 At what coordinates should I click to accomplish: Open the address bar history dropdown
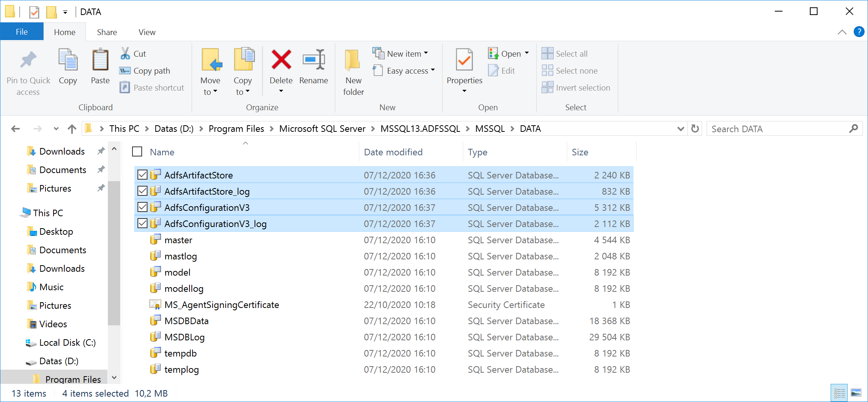(680, 128)
